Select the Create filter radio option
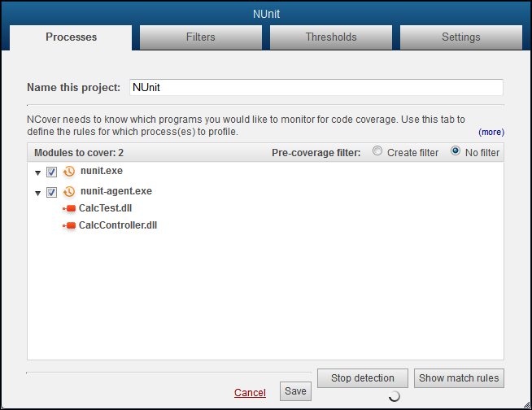532x410 pixels. click(x=377, y=151)
